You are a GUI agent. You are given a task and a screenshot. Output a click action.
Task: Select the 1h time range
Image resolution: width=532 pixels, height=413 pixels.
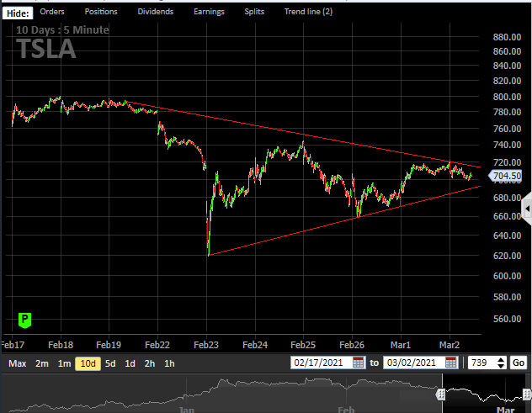pos(169,363)
